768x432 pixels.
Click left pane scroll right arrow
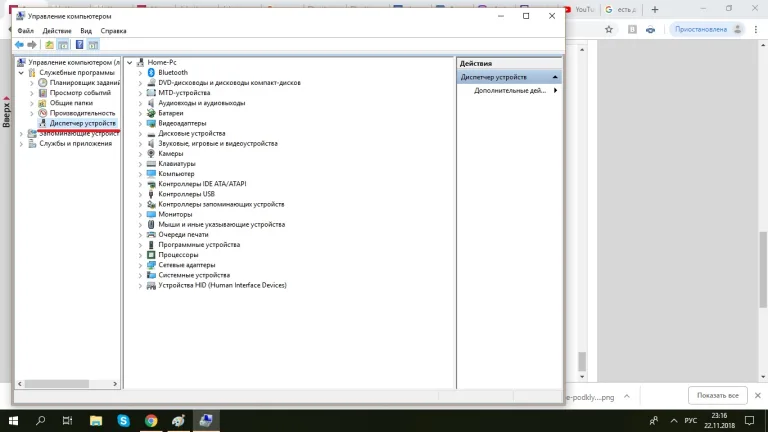[115, 384]
